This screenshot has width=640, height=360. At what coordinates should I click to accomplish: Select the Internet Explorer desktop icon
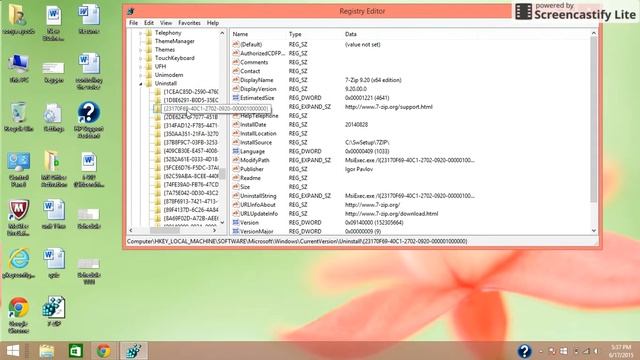point(18,263)
